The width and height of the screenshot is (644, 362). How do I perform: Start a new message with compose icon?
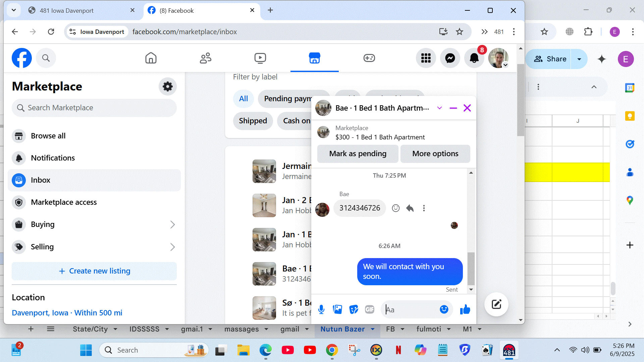tap(496, 304)
